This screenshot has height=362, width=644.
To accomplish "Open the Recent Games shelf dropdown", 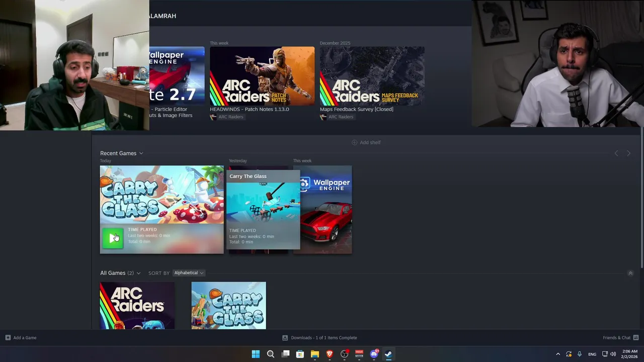I will [141, 153].
